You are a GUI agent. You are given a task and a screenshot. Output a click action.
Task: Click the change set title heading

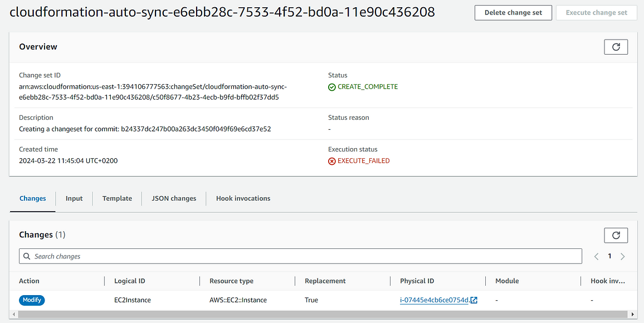(222, 12)
